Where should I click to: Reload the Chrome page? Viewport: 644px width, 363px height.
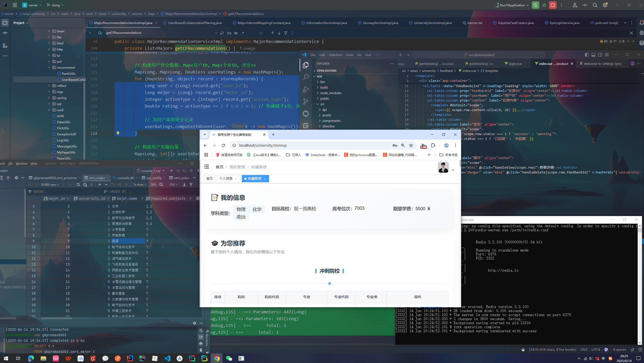tap(223, 145)
